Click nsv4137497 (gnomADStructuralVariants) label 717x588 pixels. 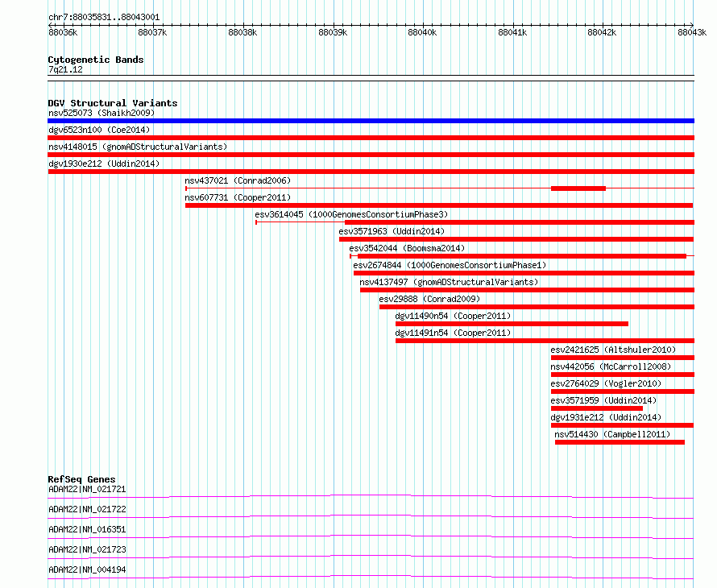(449, 282)
